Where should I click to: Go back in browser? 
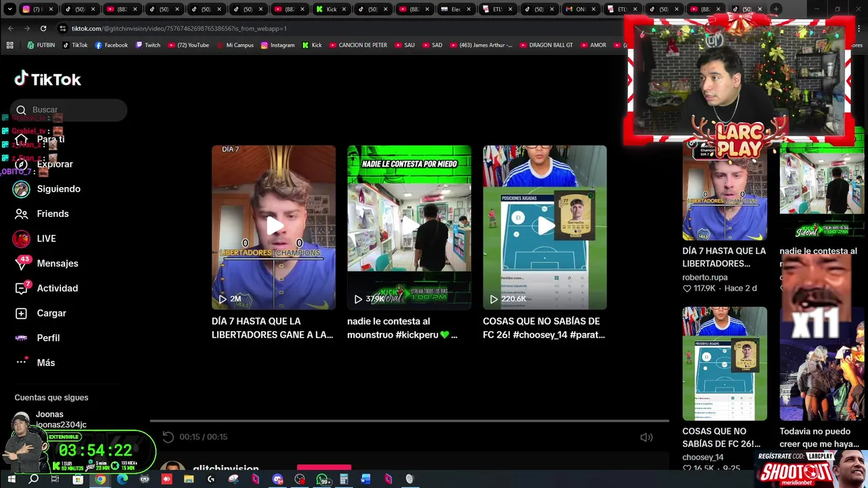11,28
